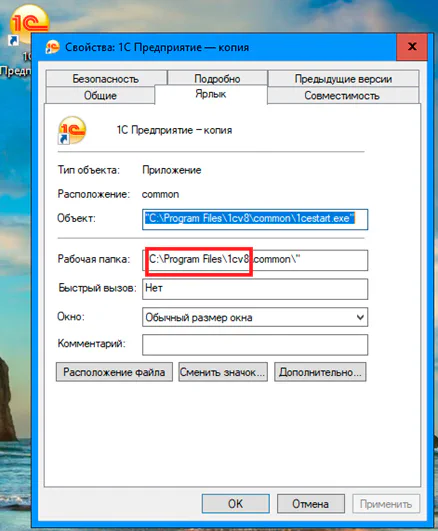Click the Применить button
This screenshot has height=531, width=438.
[x=386, y=504]
